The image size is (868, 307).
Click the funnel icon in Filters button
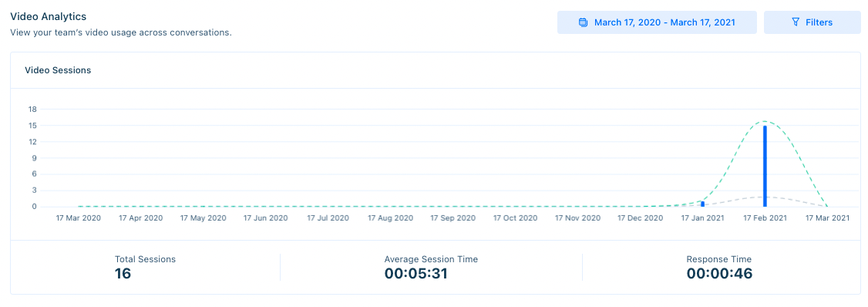796,22
